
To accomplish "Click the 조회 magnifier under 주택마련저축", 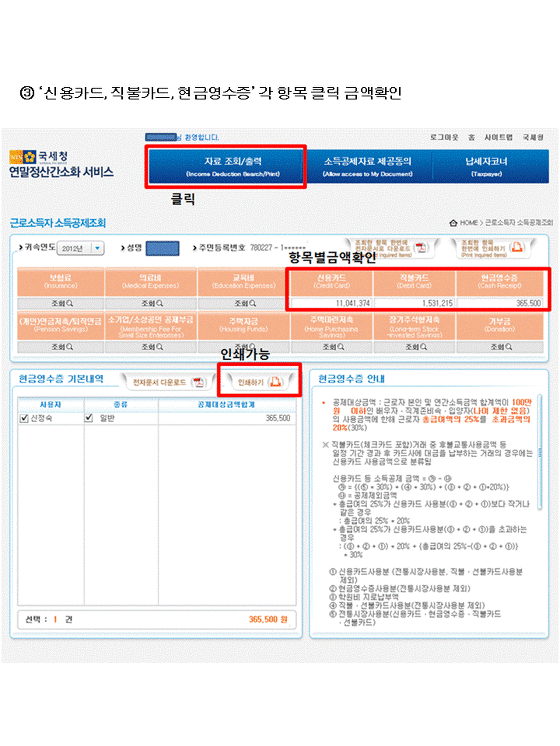I will (x=340, y=347).
